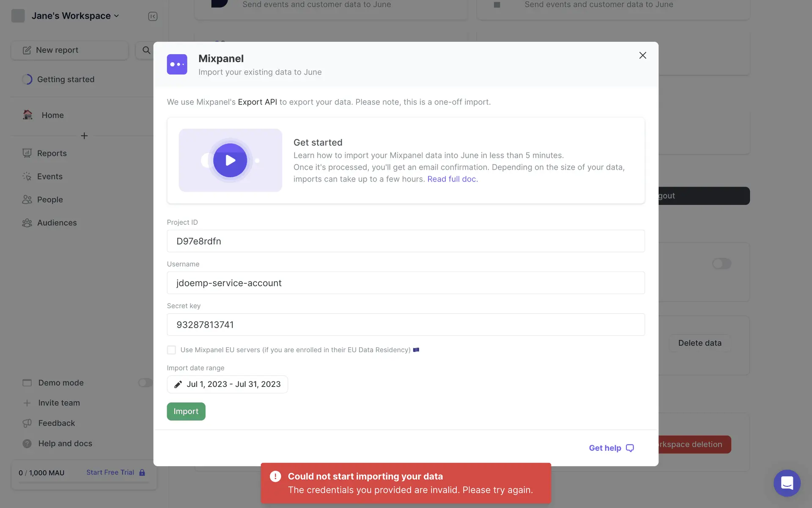Close the Mixpanel import dialog
The height and width of the screenshot is (508, 812).
tap(642, 55)
